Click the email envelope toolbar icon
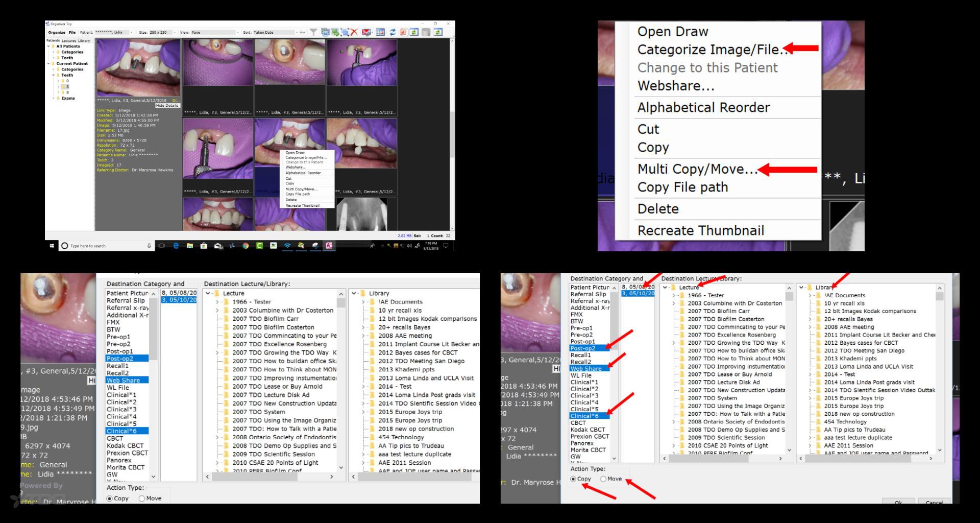This screenshot has width=980, height=523. pos(366,32)
